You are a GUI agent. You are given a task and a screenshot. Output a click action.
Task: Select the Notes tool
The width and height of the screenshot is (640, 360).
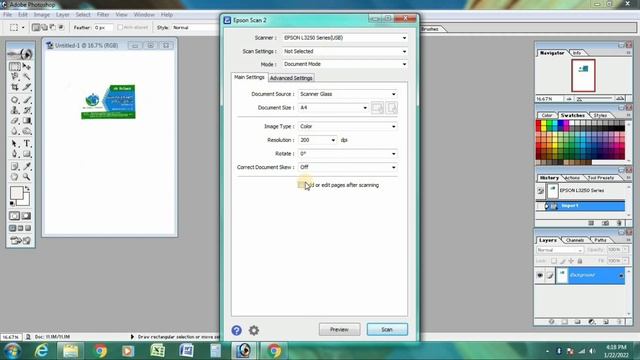click(15, 167)
